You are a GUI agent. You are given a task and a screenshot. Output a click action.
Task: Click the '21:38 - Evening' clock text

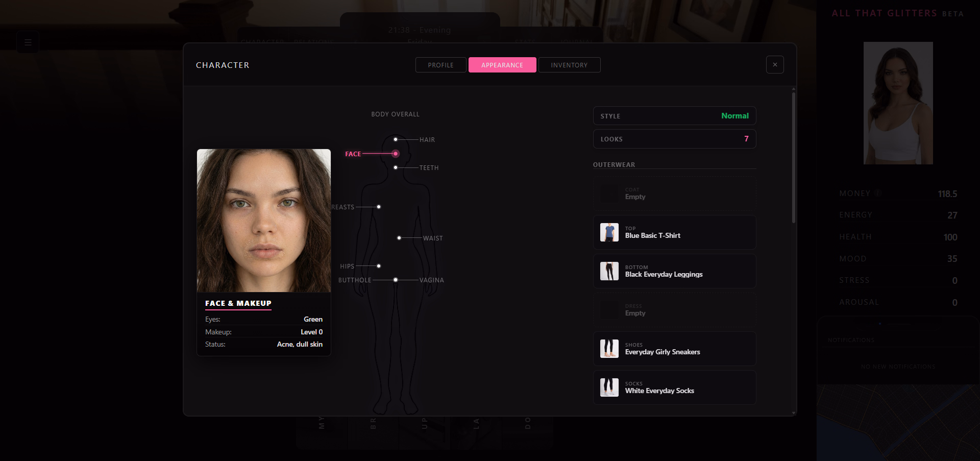coord(420,30)
